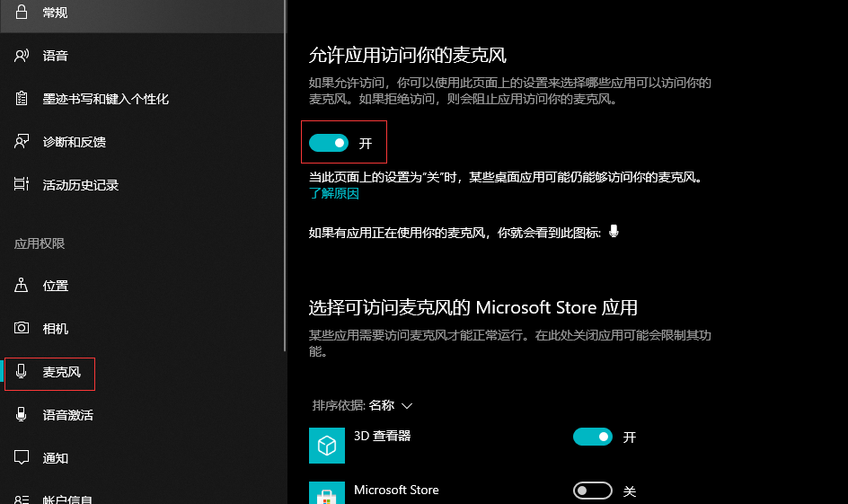Click the 3D 查看器 app icon
848x504 pixels.
tap(327, 445)
